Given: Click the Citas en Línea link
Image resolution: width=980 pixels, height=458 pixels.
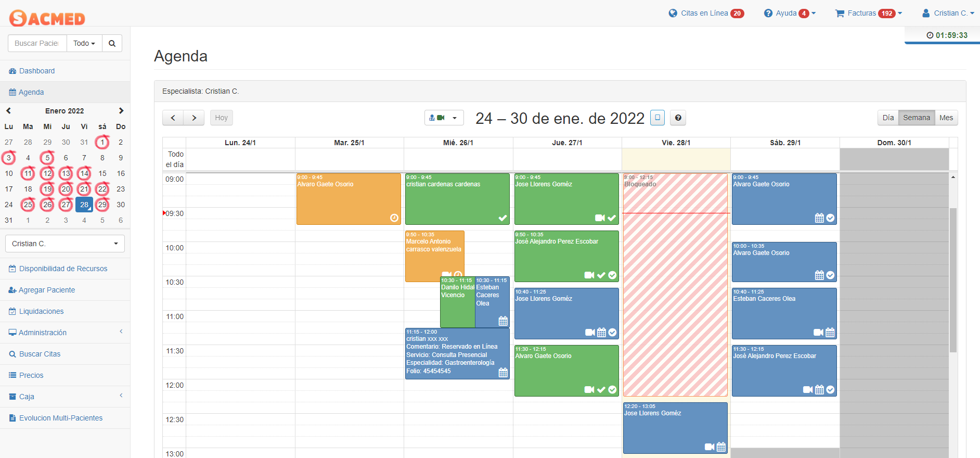Looking at the screenshot, I should point(704,13).
